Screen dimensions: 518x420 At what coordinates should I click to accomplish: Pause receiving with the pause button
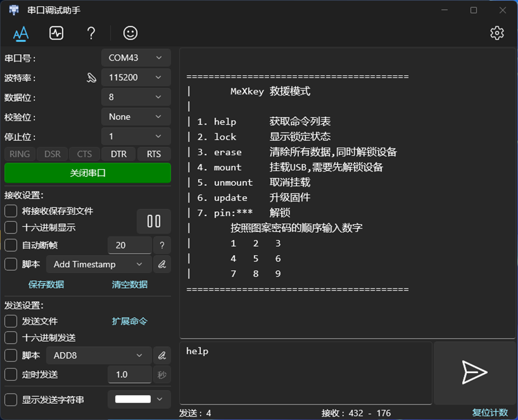pyautogui.click(x=153, y=221)
